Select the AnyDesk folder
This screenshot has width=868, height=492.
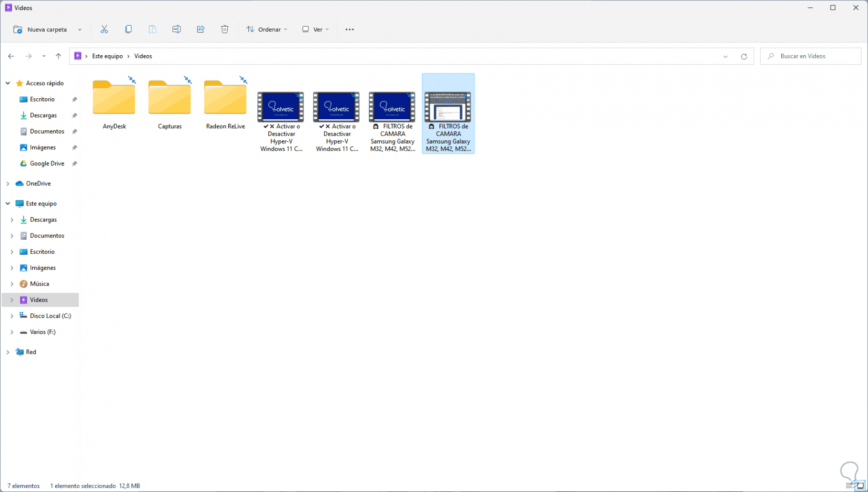(114, 103)
